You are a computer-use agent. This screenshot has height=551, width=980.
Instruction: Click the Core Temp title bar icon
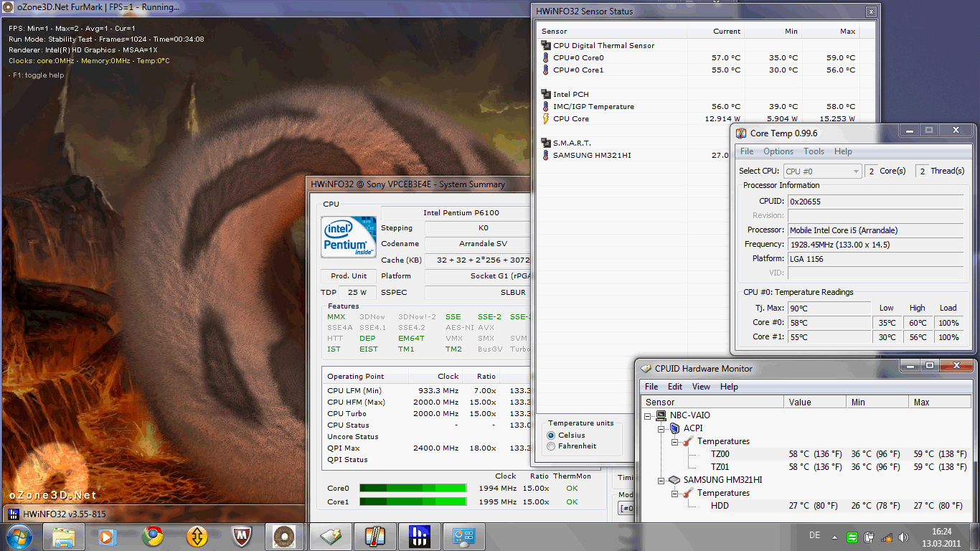[741, 133]
